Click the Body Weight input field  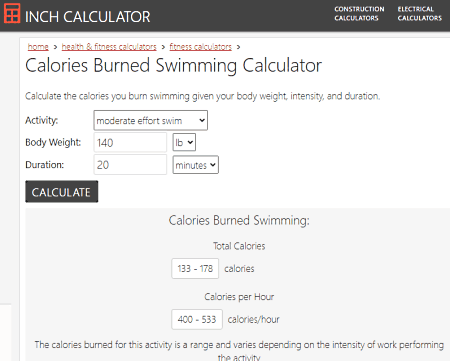(130, 142)
